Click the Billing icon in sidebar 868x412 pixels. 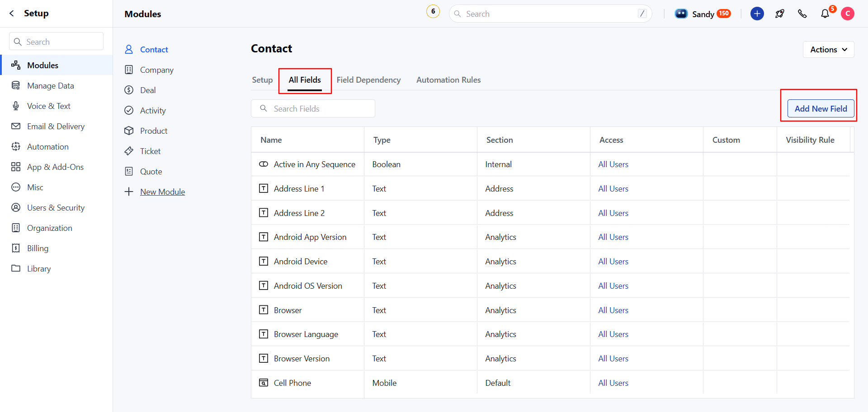pos(16,248)
